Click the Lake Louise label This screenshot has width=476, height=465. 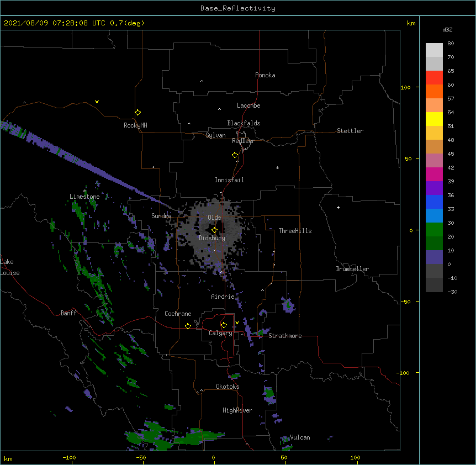[10, 267]
